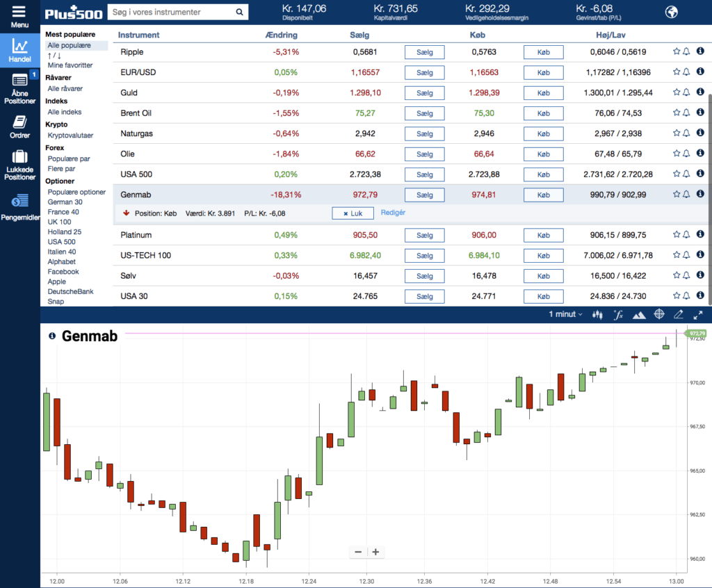Click the Instrument column header

(x=138, y=35)
